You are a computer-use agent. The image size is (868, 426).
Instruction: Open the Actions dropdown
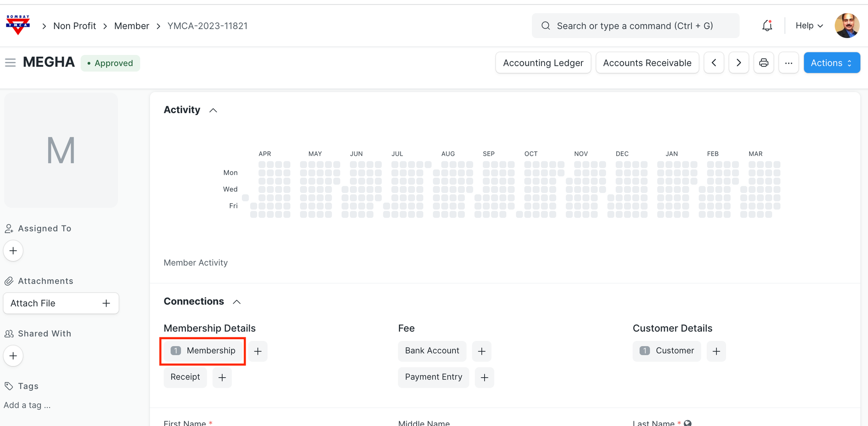click(x=831, y=63)
